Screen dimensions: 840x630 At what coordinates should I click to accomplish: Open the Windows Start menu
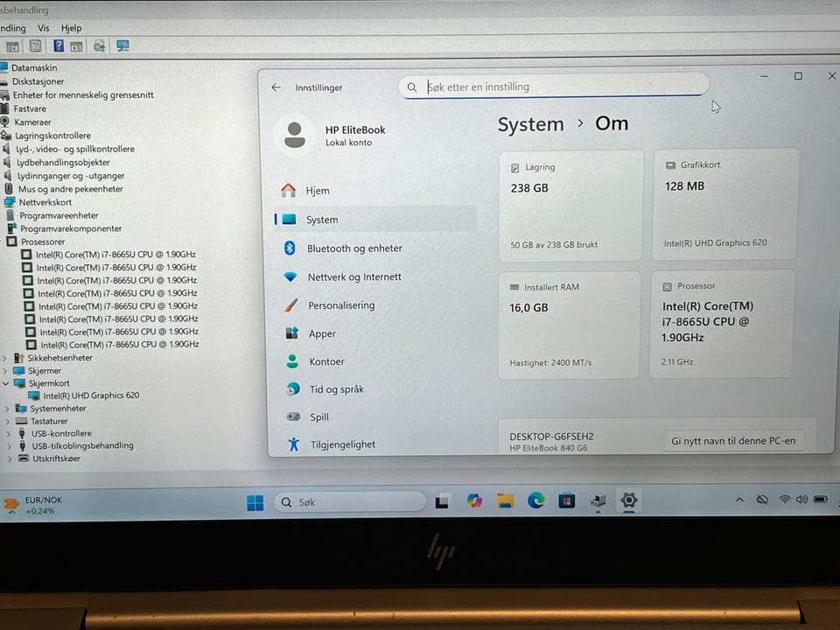255,502
